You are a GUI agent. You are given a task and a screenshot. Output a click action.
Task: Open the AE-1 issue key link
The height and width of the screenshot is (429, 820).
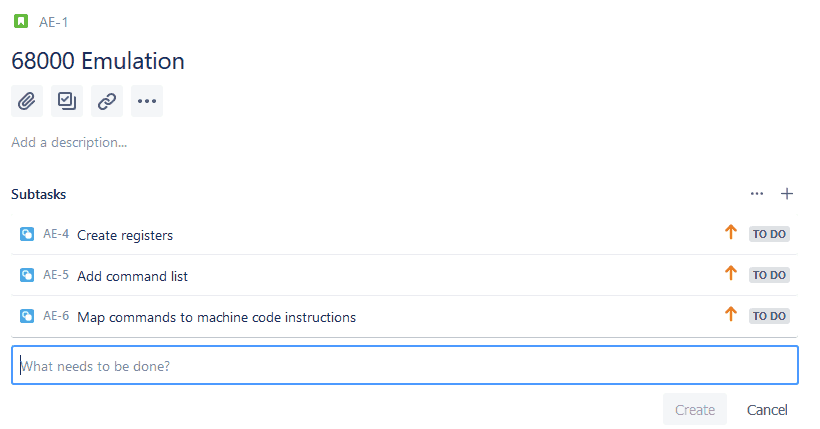point(54,21)
